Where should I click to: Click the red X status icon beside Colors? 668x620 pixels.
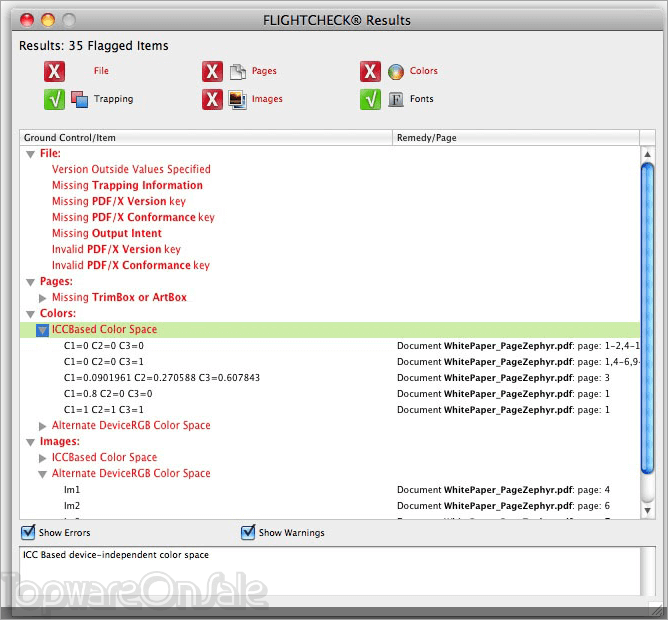370,71
